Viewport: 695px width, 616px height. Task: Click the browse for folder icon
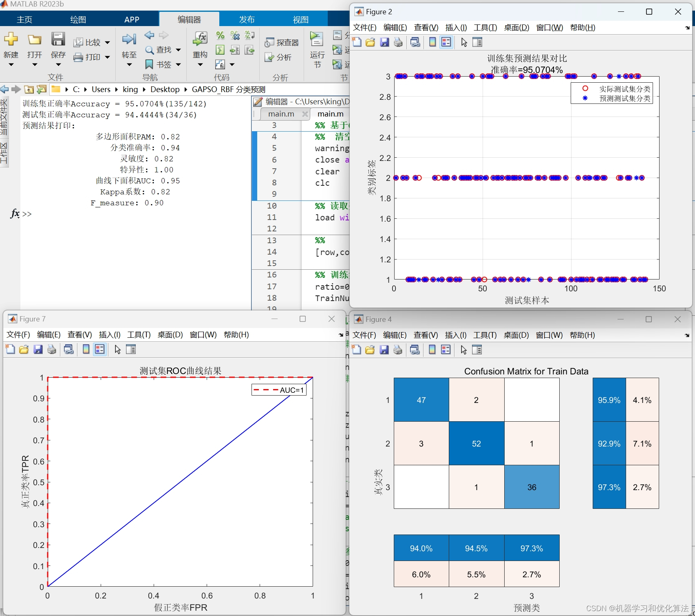(42, 89)
